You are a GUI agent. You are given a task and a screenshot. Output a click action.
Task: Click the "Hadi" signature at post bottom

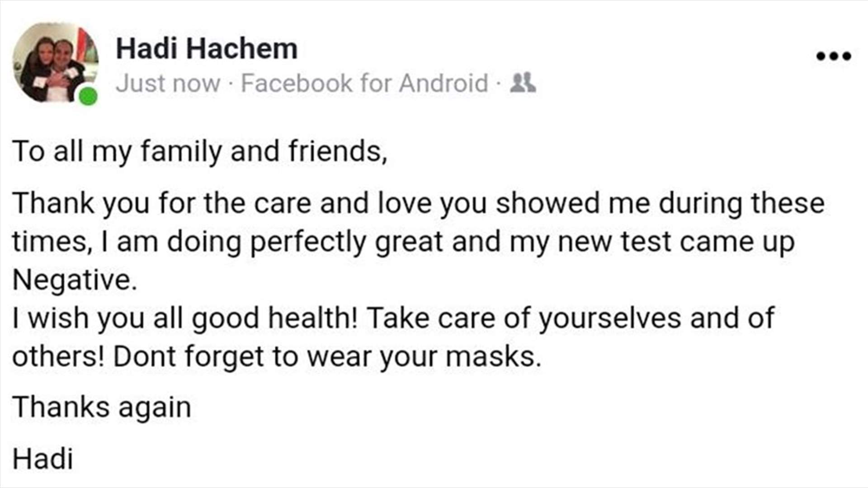(x=43, y=460)
